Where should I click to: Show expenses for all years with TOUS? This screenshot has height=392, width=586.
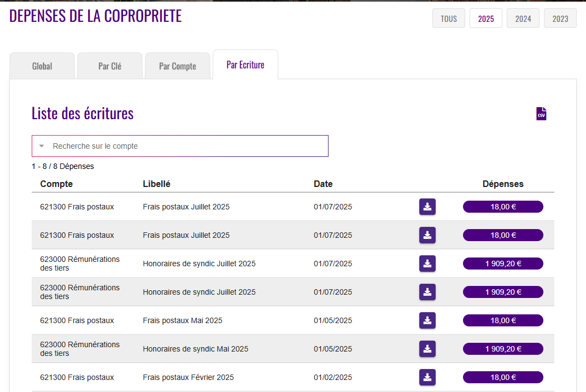pyautogui.click(x=448, y=19)
